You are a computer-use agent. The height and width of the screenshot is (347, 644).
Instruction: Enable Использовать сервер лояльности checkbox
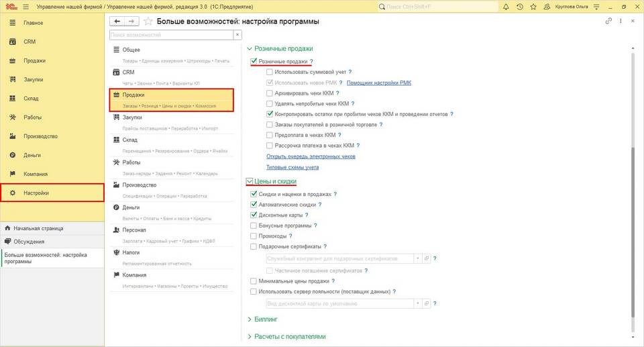click(254, 291)
